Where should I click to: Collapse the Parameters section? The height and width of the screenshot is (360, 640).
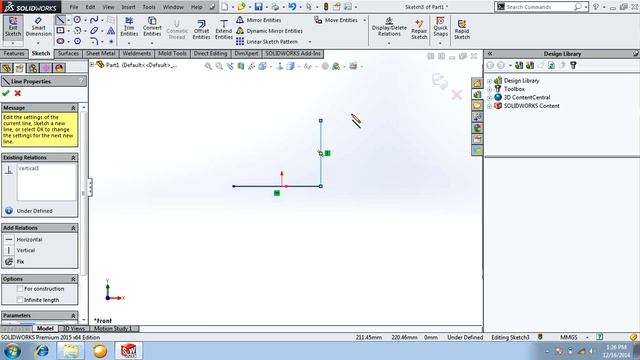(73, 316)
